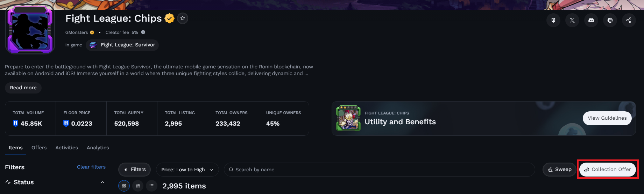644x194 pixels.
Task: Switch to list view layout
Action: tap(151, 186)
